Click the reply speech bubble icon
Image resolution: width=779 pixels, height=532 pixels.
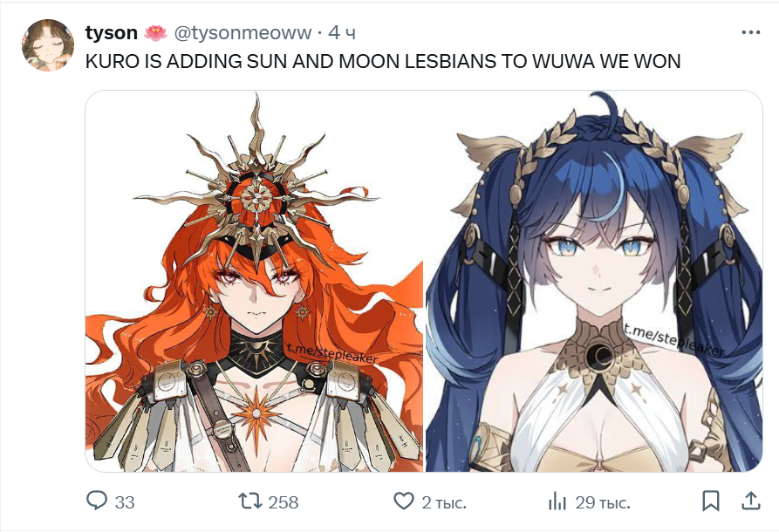[97, 501]
